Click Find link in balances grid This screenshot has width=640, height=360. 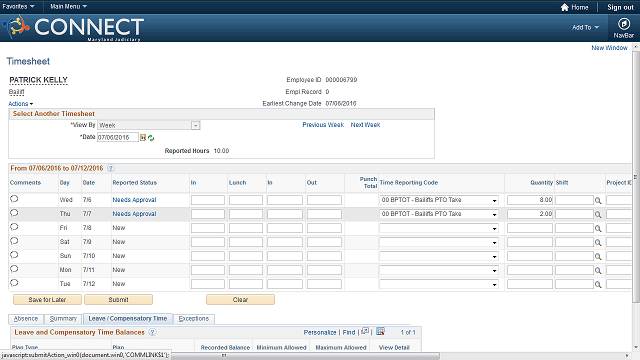point(349,333)
